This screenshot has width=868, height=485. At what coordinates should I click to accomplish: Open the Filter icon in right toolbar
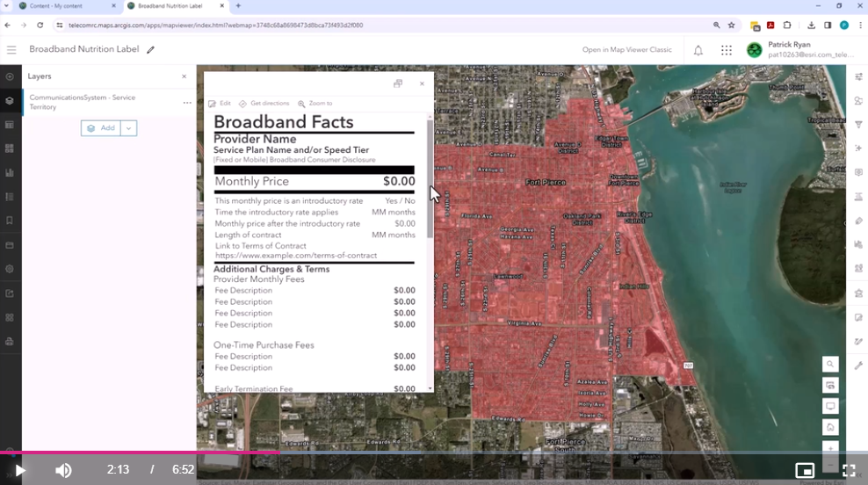858,125
